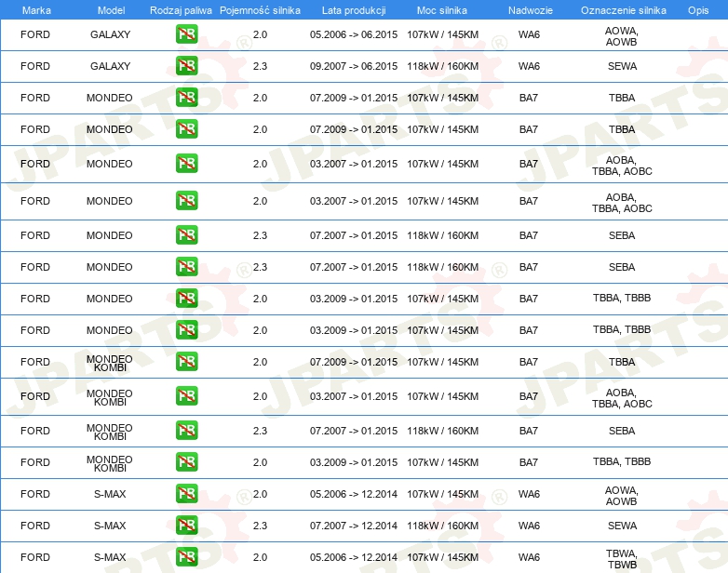Click WA6 body code in S-MAX TBWA row

pyautogui.click(x=529, y=557)
